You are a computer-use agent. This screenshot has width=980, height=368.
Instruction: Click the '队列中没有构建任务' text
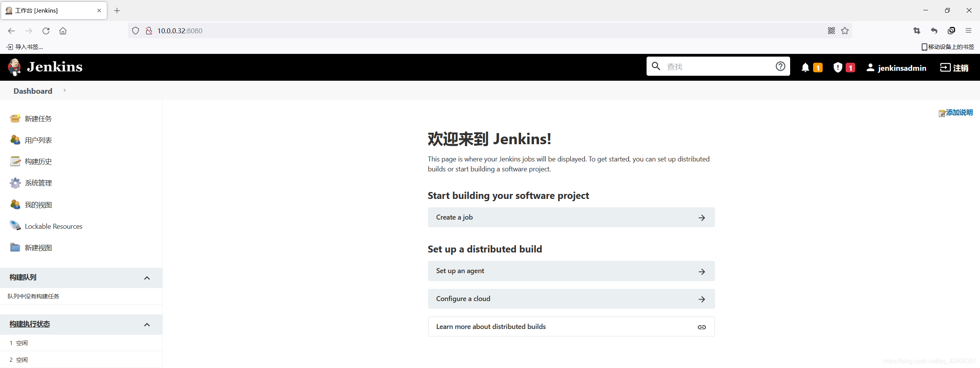pos(33,296)
